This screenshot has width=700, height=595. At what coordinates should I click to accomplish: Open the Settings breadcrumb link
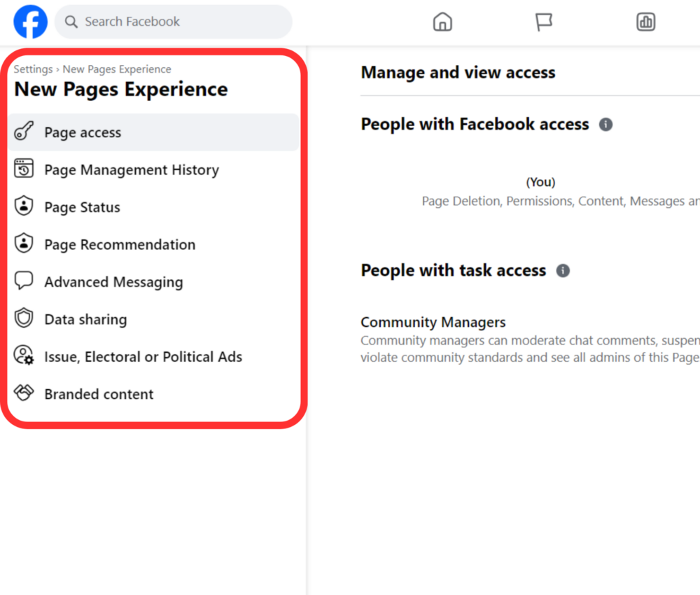(33, 69)
